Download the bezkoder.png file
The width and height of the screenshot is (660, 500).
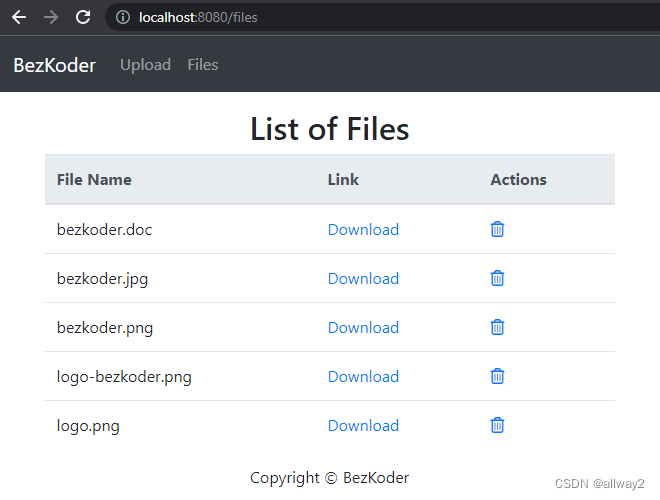click(363, 328)
